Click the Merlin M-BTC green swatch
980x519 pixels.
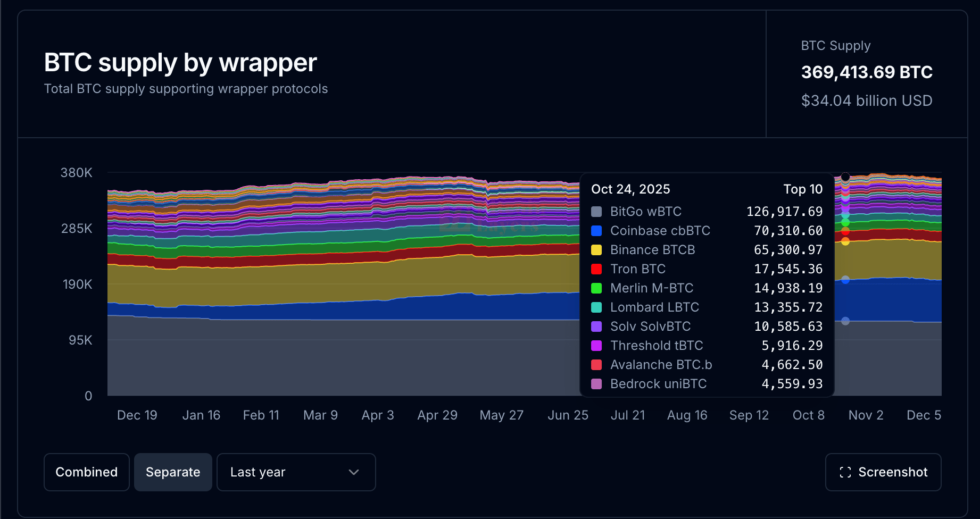596,288
